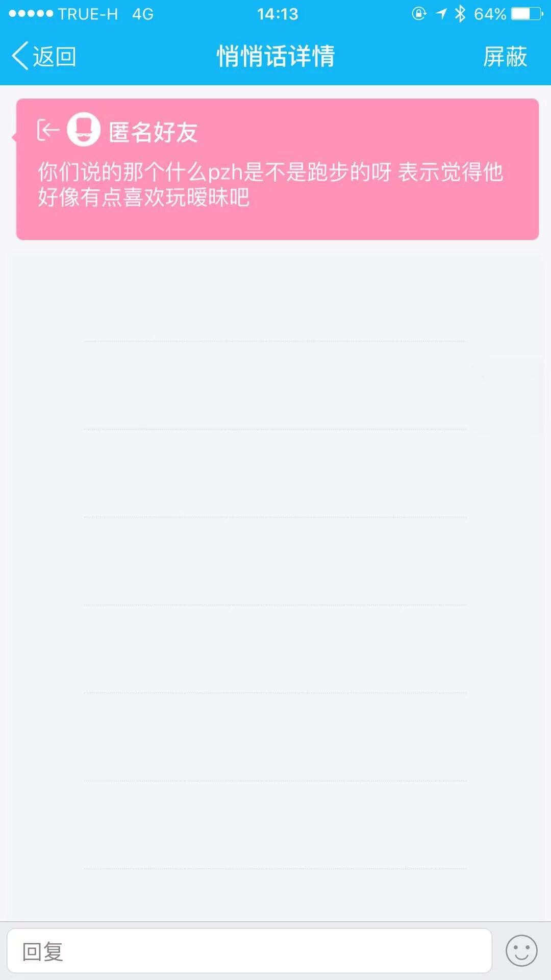Tap the rotation lock status icon
Screen dimensions: 551x980
(419, 14)
